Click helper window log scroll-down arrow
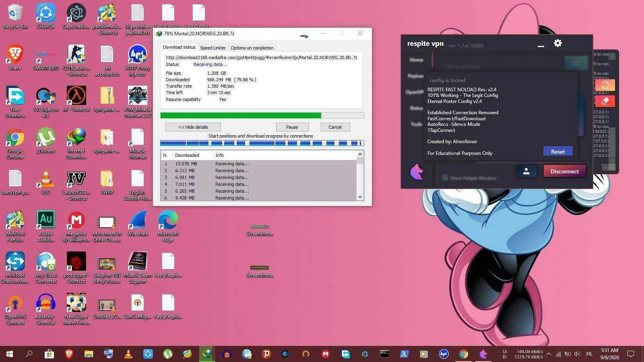 (x=612, y=160)
